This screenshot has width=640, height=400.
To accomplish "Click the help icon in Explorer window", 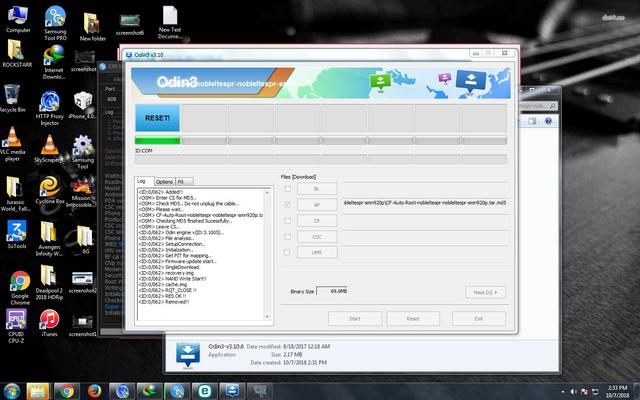I will [548, 121].
